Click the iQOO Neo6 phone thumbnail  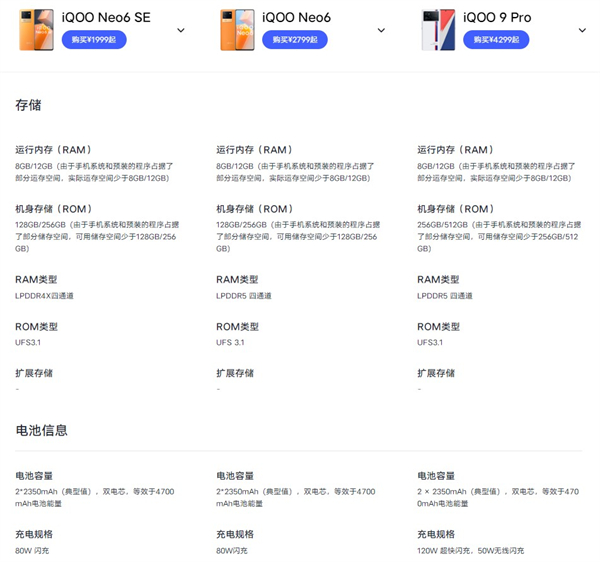237,30
